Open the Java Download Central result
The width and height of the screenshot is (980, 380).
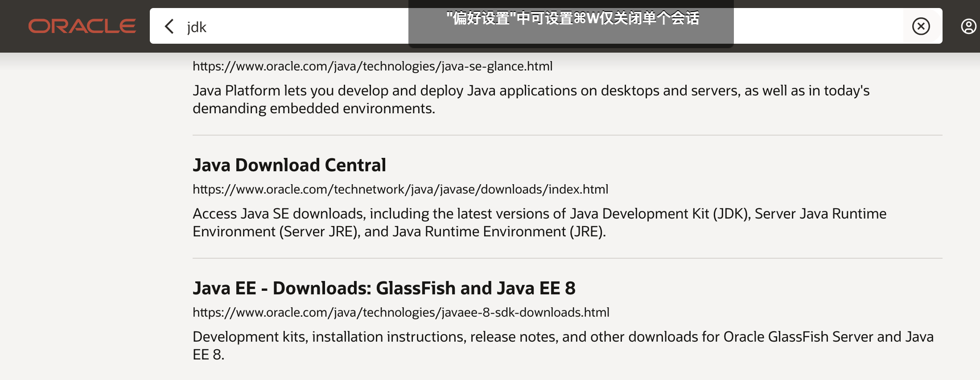pos(289,165)
